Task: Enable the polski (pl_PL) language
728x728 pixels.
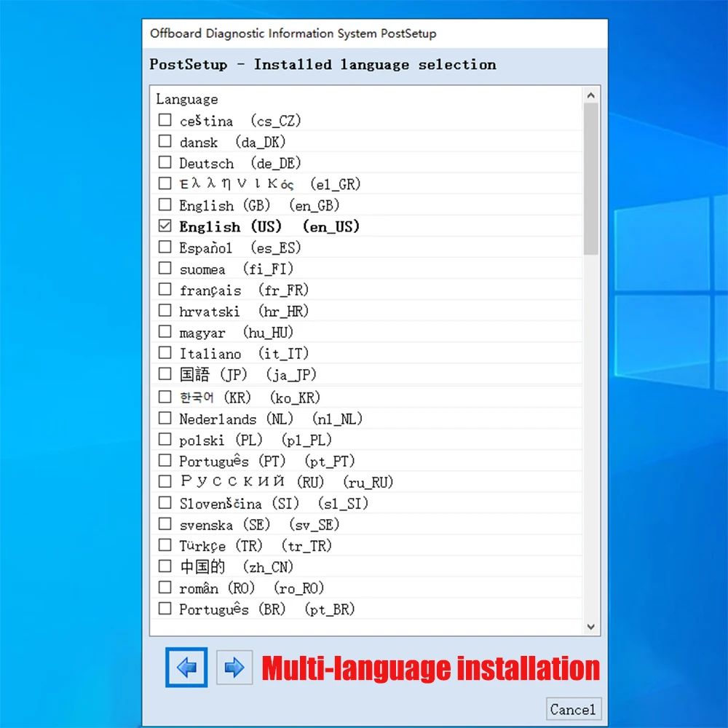Action: pos(165,438)
